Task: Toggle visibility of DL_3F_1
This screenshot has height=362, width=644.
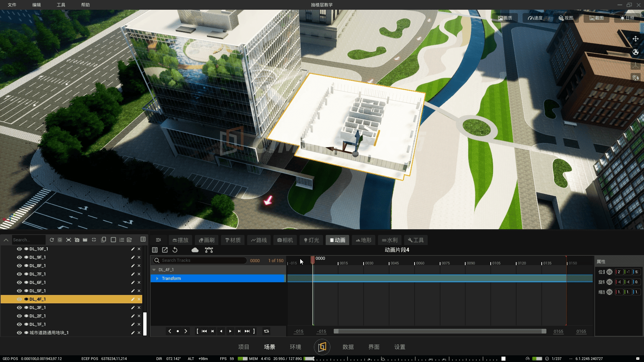Action: [19, 308]
